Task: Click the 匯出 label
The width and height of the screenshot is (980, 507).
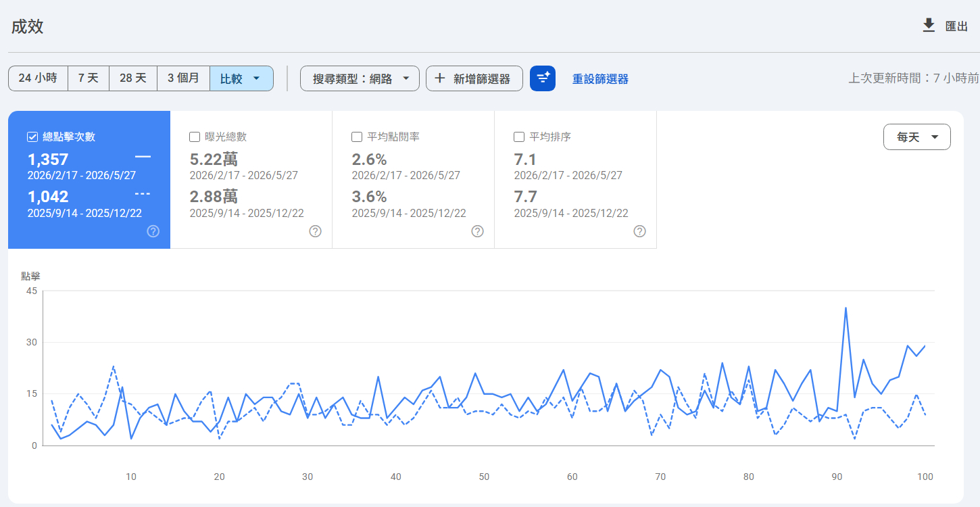Action: (x=956, y=26)
